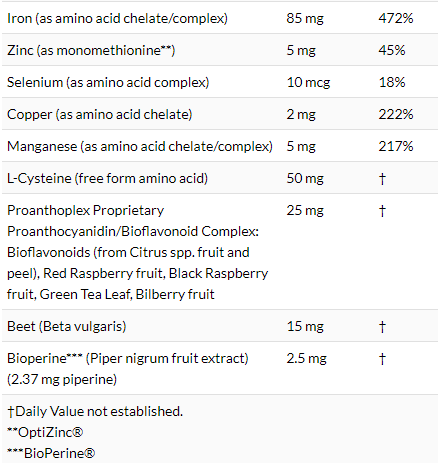Select the Zinc monomethionine row label
This screenshot has height=463, width=441.
coord(91,50)
